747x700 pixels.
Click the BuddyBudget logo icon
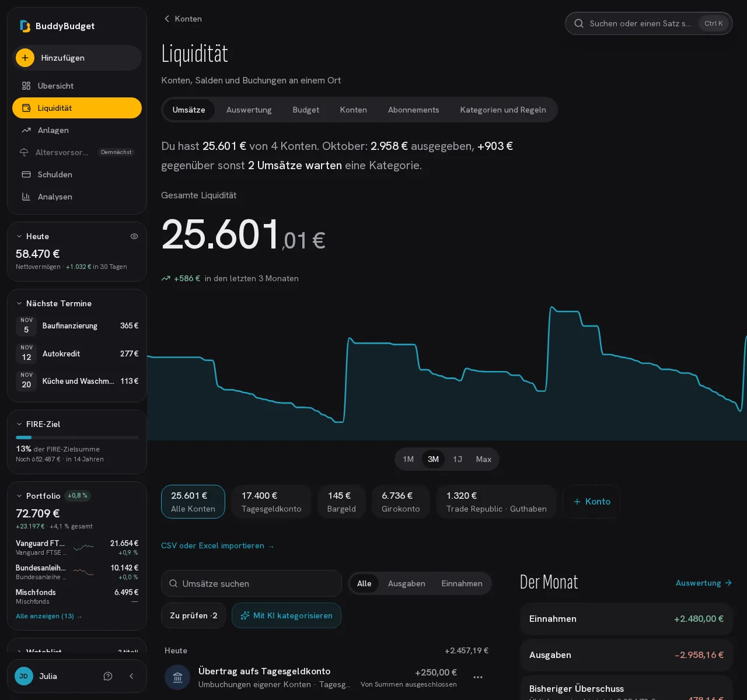point(25,26)
